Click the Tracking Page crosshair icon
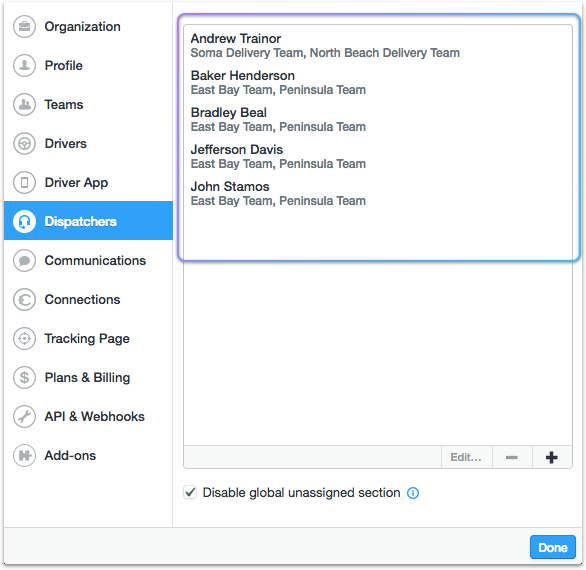Image resolution: width=586 pixels, height=570 pixels. click(x=24, y=339)
